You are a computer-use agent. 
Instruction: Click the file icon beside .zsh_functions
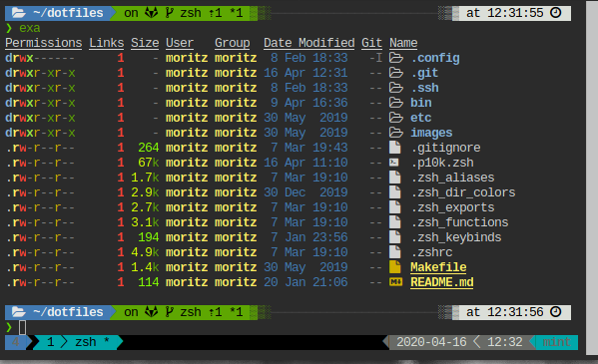(395, 222)
